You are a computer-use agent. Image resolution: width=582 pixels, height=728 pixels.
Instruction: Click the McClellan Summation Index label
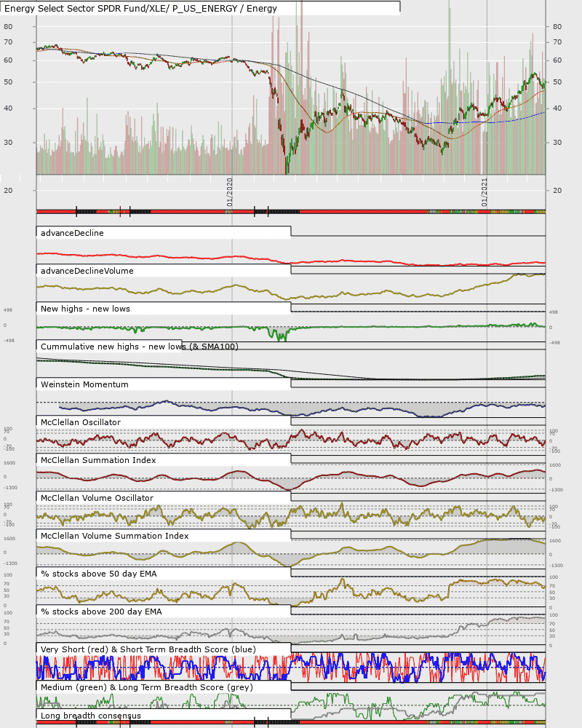click(98, 460)
